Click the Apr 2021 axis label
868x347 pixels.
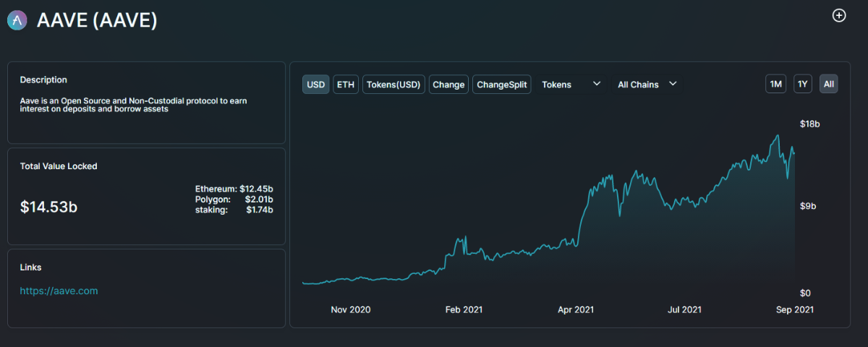click(575, 309)
